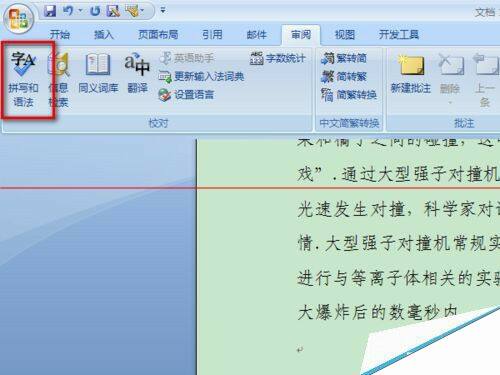500x375 pixels.
Task: Click the line beginning 情.大型强子对撞机常规
Action: pos(399,243)
